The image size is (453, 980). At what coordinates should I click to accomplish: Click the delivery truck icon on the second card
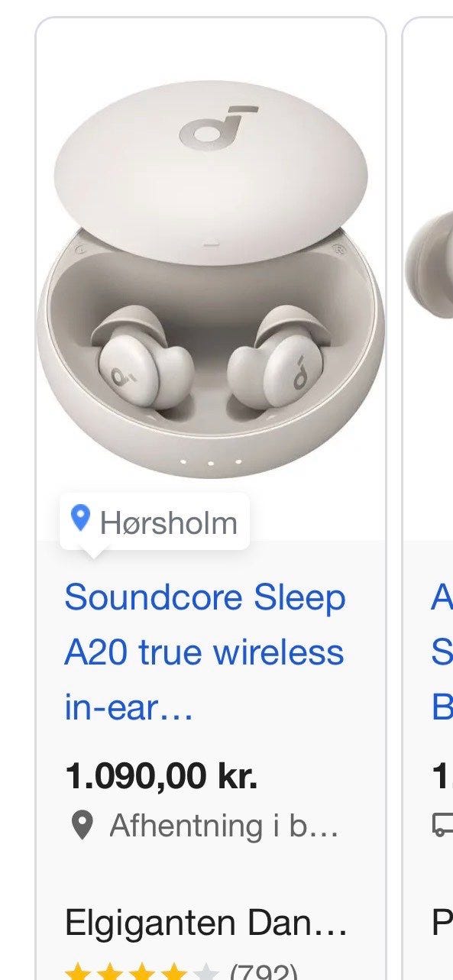443,824
